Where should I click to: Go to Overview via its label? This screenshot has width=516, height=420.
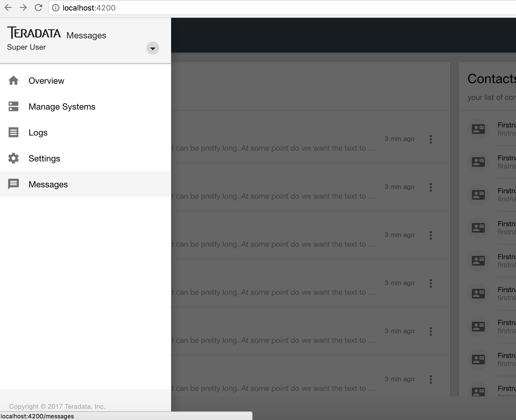pyautogui.click(x=46, y=81)
